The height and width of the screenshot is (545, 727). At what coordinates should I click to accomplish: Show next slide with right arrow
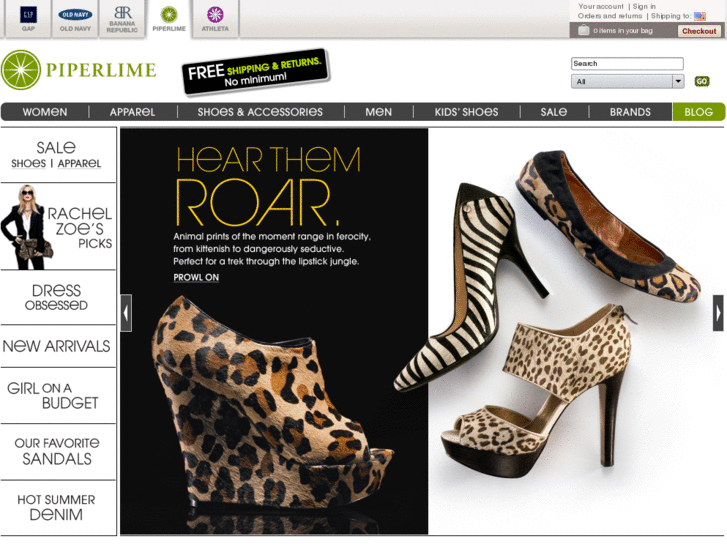[718, 313]
